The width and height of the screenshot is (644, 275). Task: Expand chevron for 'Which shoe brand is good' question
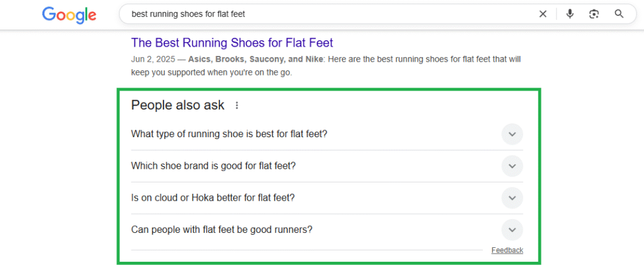click(x=512, y=166)
